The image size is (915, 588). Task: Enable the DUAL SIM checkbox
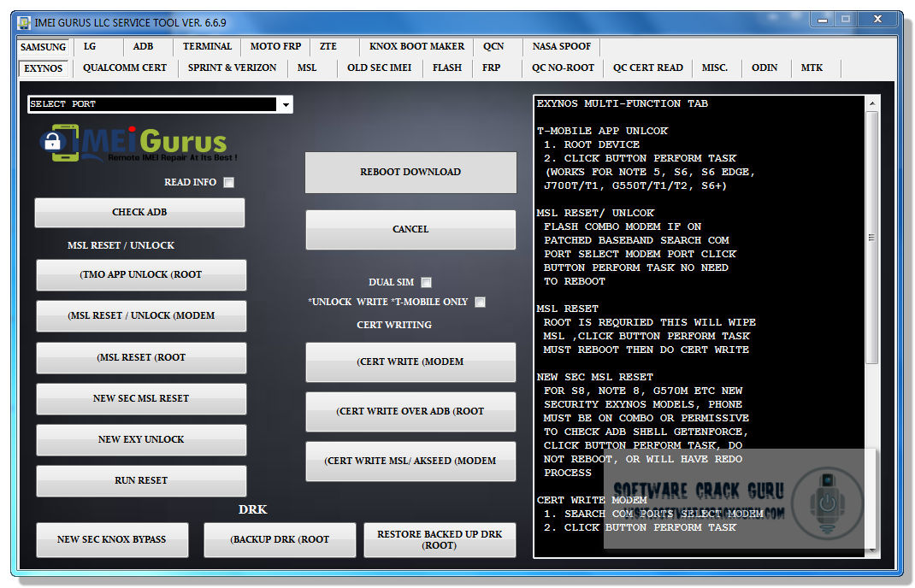pos(427,282)
